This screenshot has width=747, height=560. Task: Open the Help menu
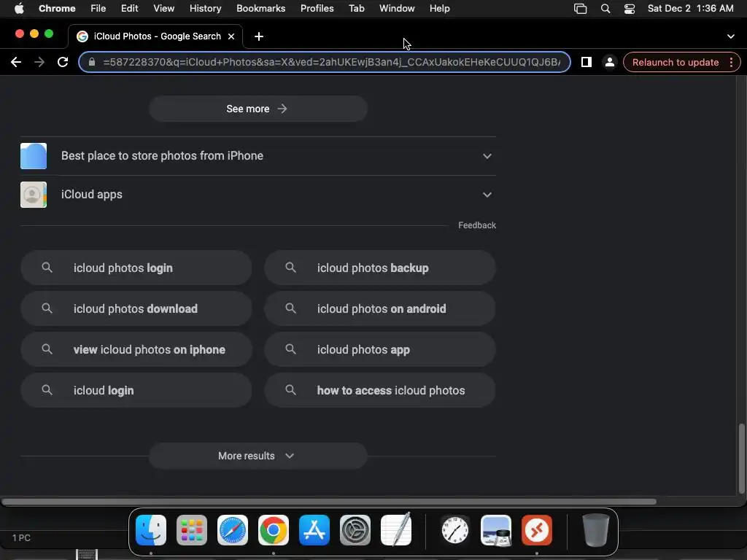[439, 9]
